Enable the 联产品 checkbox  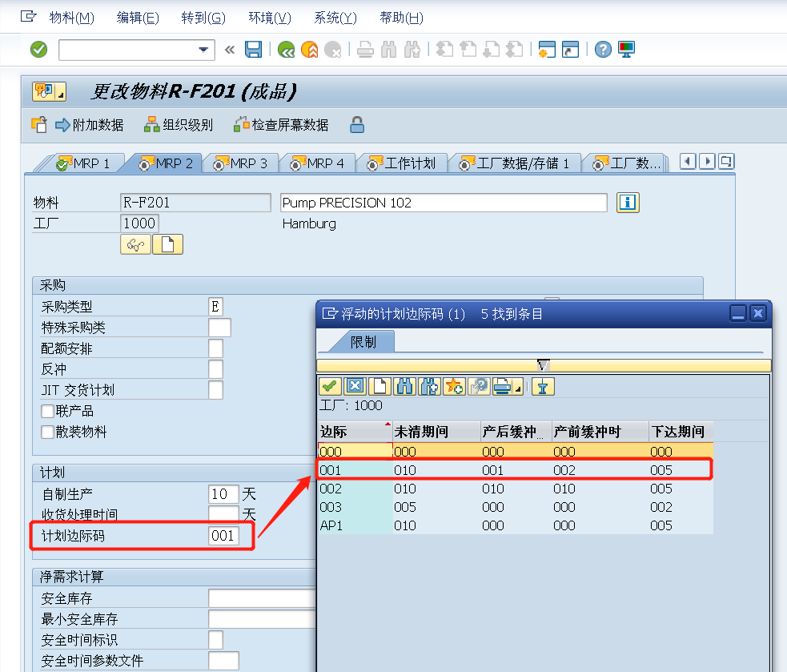[x=46, y=410]
